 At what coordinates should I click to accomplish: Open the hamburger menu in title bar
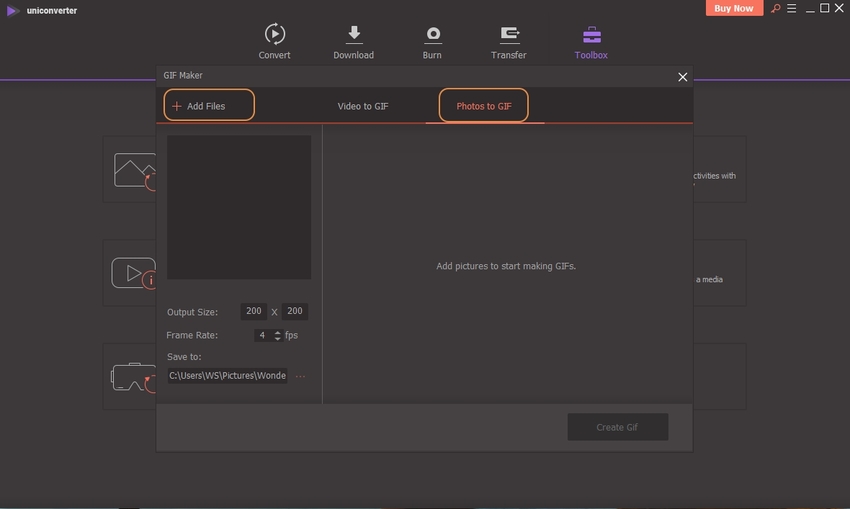792,9
